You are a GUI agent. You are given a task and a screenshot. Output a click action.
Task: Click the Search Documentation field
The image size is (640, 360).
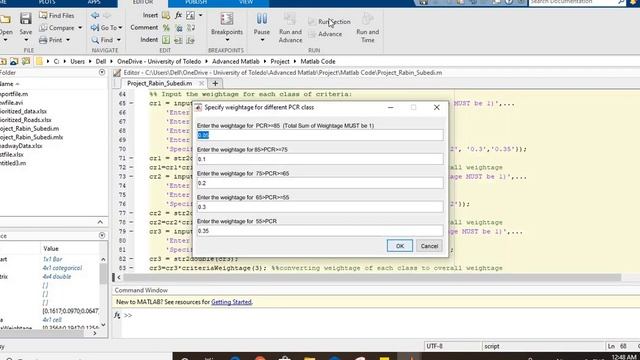coord(573,2)
